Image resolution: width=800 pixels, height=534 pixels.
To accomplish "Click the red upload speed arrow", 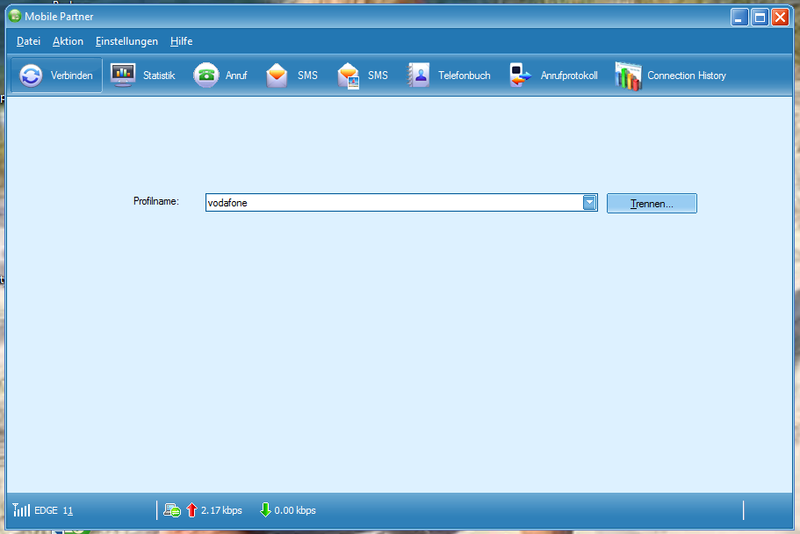I will (x=192, y=510).
